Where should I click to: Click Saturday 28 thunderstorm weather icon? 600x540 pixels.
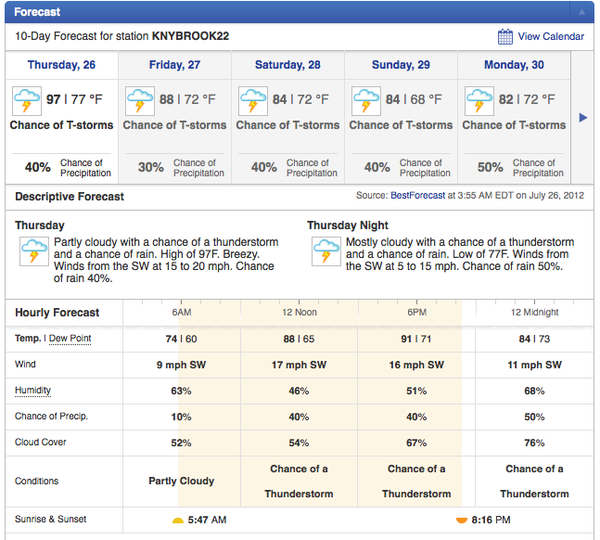(253, 101)
